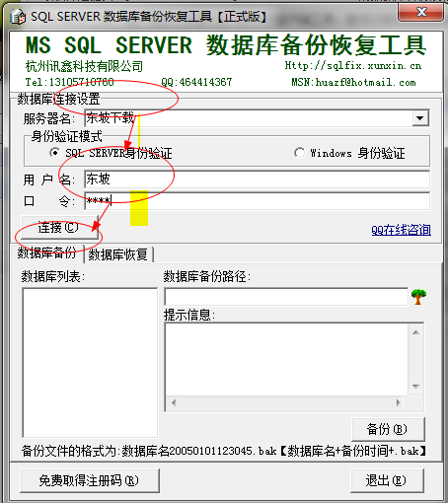The height and width of the screenshot is (503, 448).
Task: Click the 服务器名 combo box text
Action: tap(249, 118)
